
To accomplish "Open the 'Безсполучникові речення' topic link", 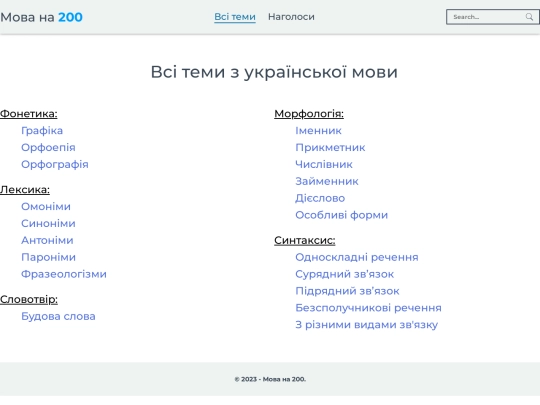I will (x=368, y=308).
